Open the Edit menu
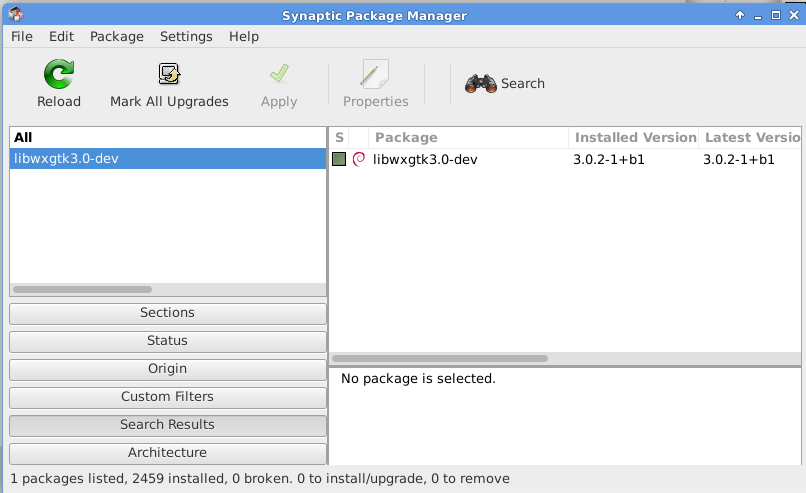 point(61,36)
